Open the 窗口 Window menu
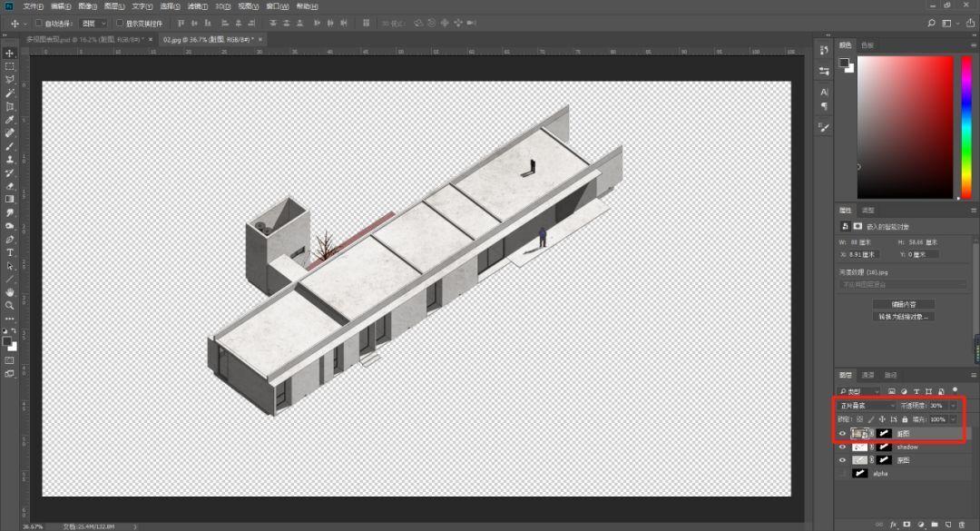980x531 pixels. (278, 6)
